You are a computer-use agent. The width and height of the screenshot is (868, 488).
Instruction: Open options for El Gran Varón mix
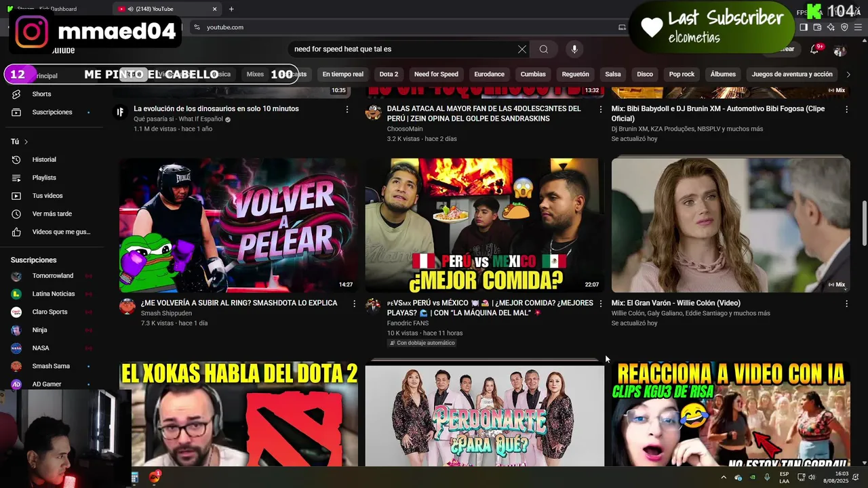point(846,304)
